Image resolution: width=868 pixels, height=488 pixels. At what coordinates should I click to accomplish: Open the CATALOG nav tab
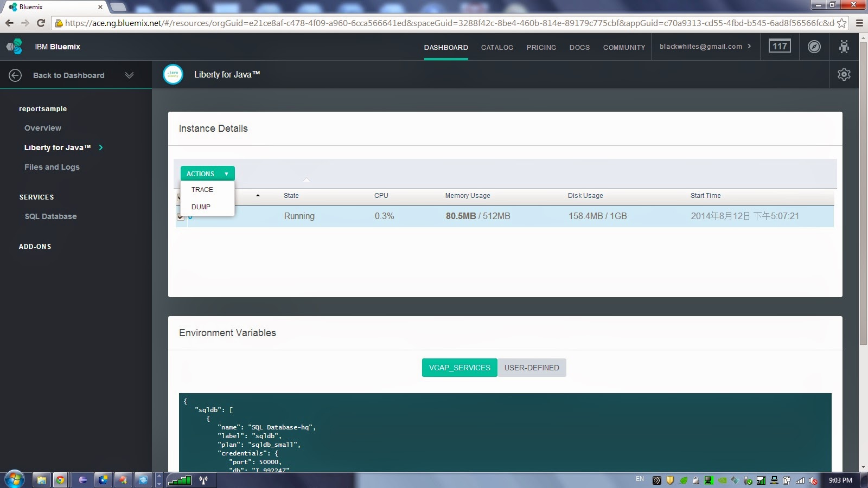(497, 48)
